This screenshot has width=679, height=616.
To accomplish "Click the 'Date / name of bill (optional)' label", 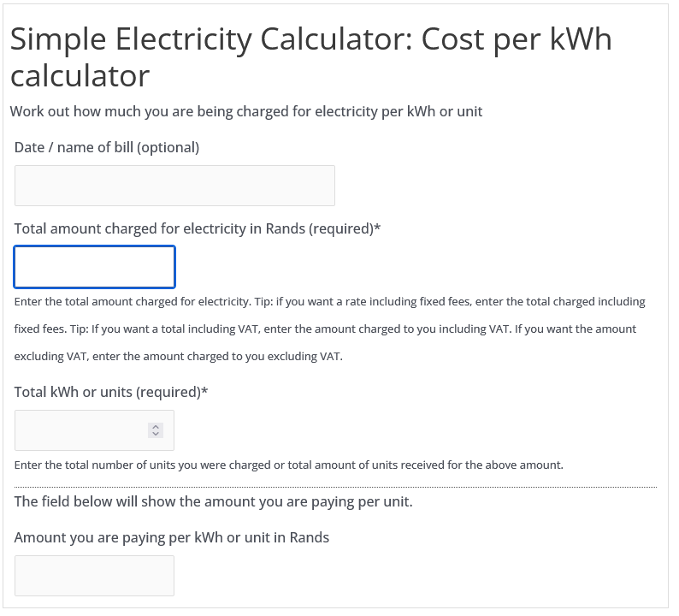I will (107, 147).
